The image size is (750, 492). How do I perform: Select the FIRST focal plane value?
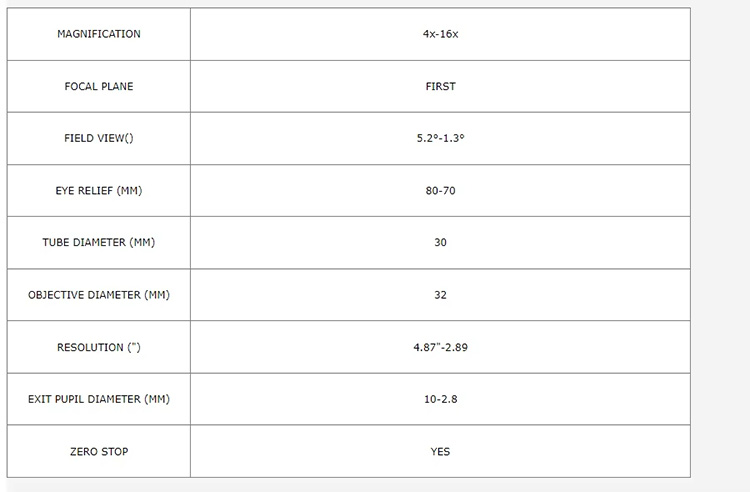pos(440,86)
